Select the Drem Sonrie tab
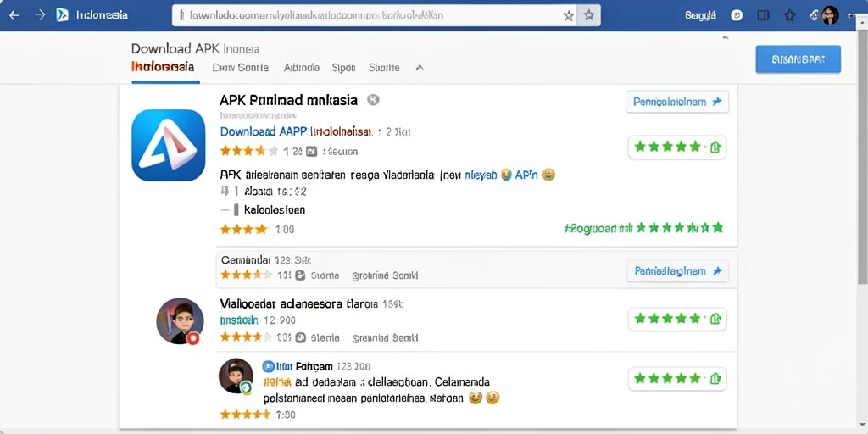 pos(240,68)
